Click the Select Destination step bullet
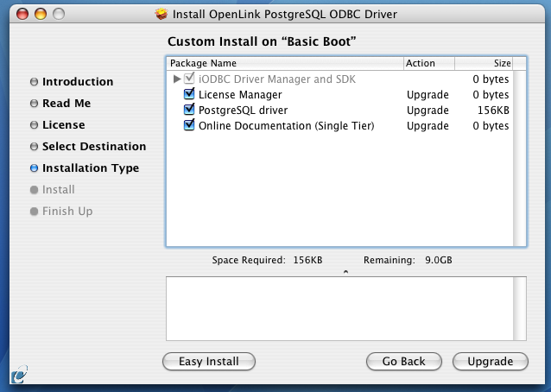 (x=34, y=147)
